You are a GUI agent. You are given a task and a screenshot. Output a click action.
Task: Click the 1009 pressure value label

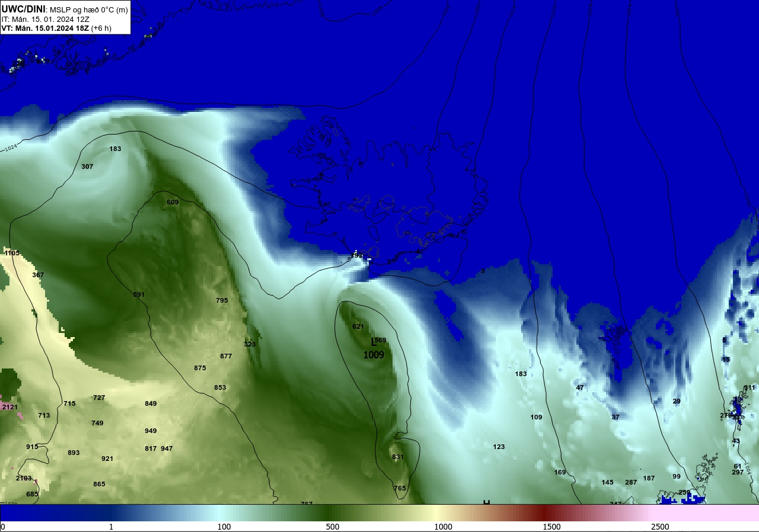click(x=374, y=355)
